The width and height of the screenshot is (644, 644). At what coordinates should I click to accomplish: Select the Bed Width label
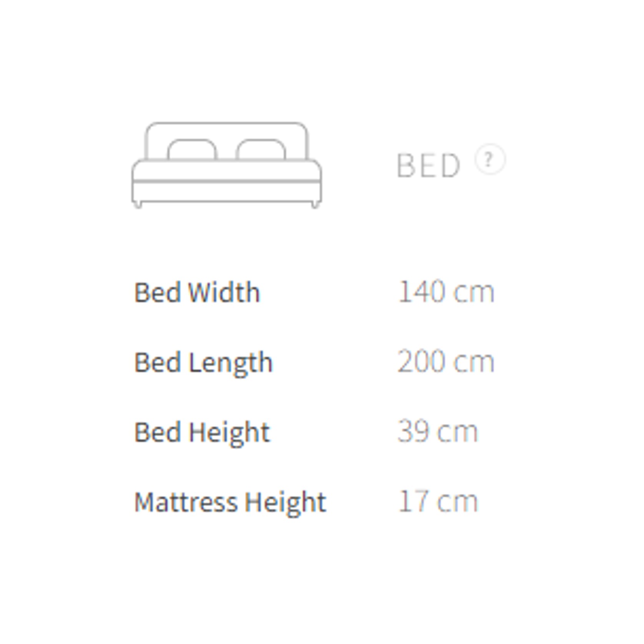click(197, 292)
